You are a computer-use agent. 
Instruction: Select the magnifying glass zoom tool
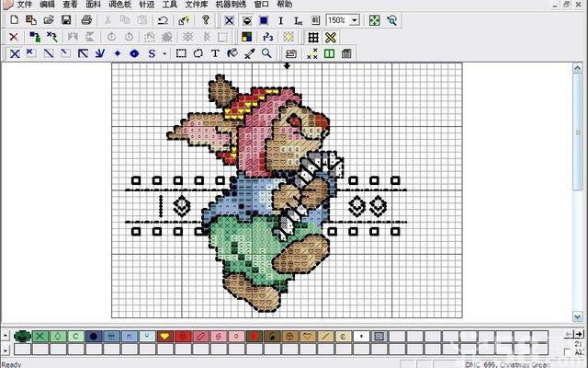click(266, 53)
